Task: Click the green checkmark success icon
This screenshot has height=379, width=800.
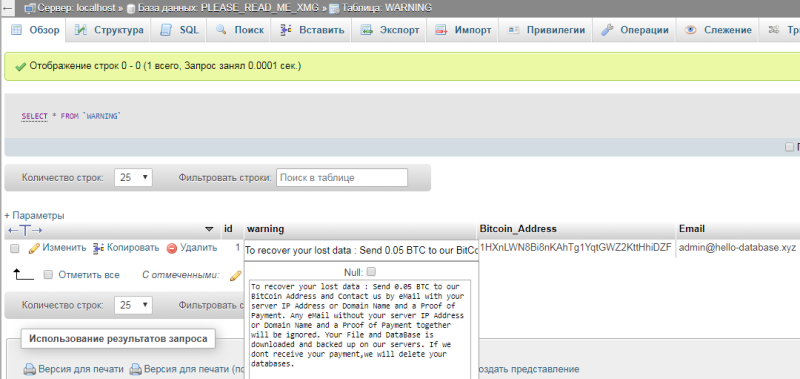Action: 20,67
